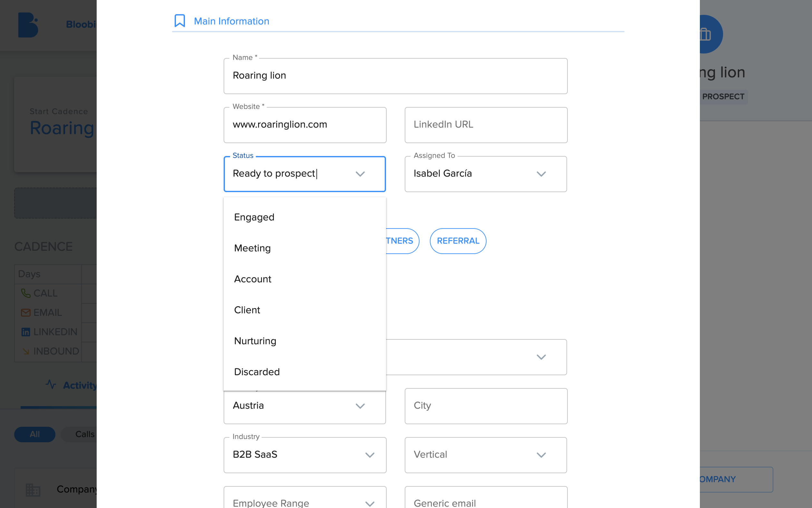Click the Name field with Roaring lion
This screenshot has width=812, height=508.
click(395, 76)
